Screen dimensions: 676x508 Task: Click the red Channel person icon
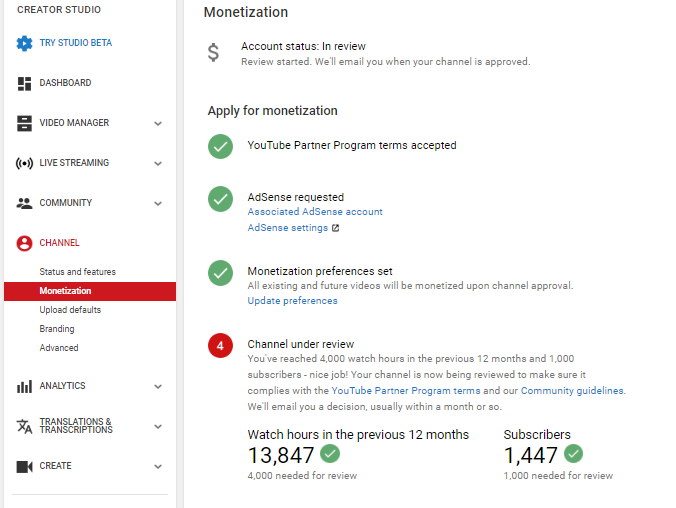coord(24,243)
